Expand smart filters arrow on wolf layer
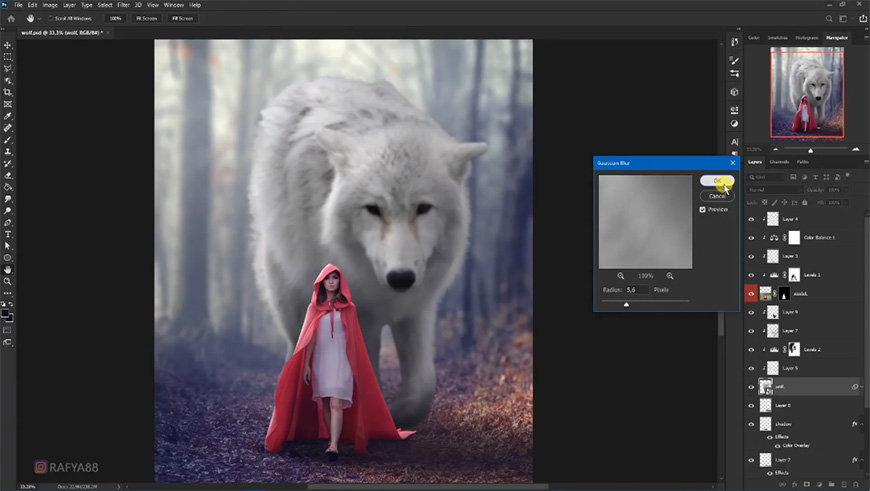 tap(862, 387)
